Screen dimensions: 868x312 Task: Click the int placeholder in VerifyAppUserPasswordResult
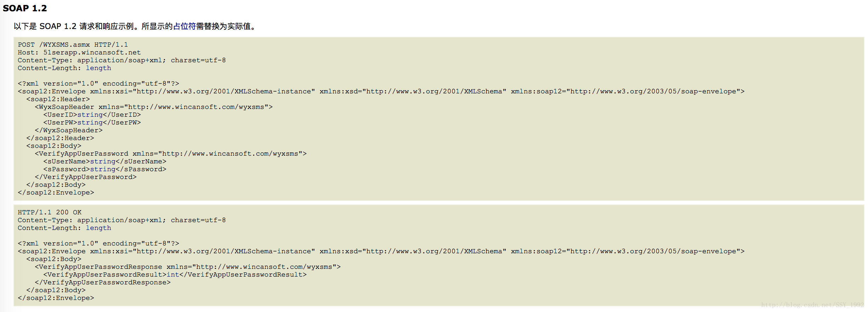click(x=173, y=275)
